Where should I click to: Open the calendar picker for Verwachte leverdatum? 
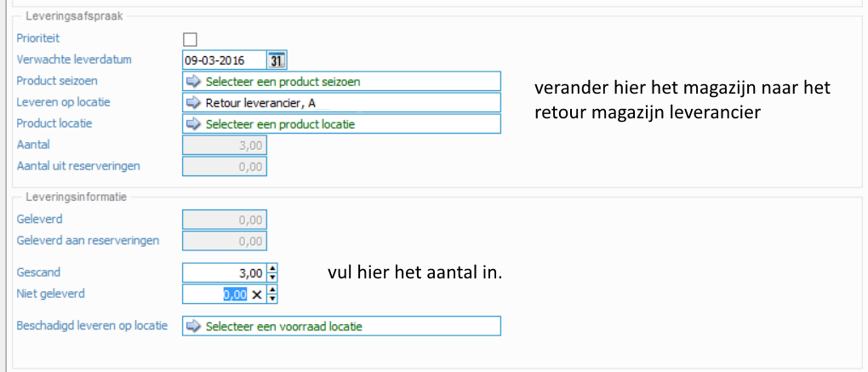pyautogui.click(x=277, y=60)
